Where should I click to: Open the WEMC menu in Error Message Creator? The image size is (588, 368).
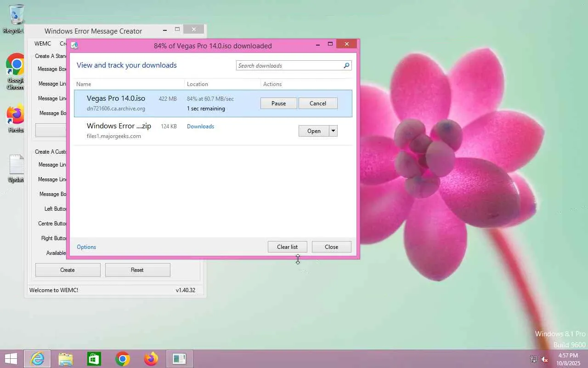click(x=43, y=44)
